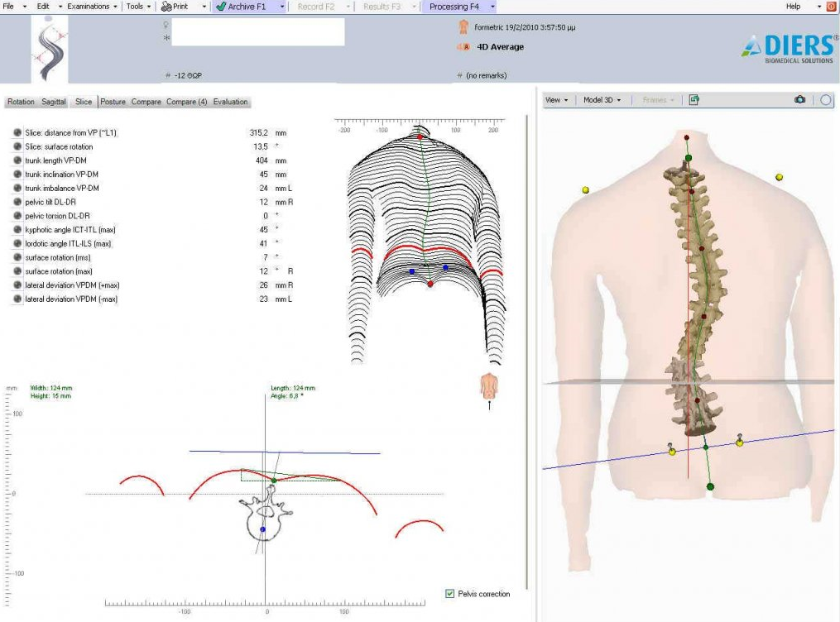This screenshot has height=622, width=840.
Task: Toggle the Pelvis correction checkbox
Action: click(449, 594)
